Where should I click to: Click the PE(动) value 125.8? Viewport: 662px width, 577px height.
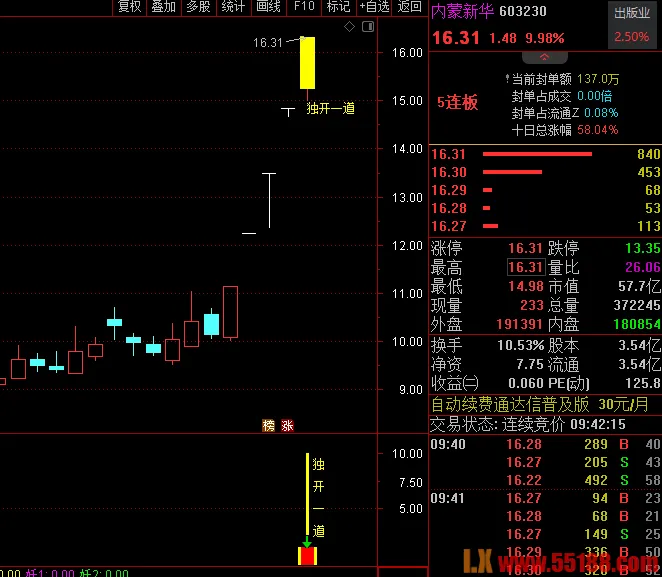pyautogui.click(x=643, y=383)
